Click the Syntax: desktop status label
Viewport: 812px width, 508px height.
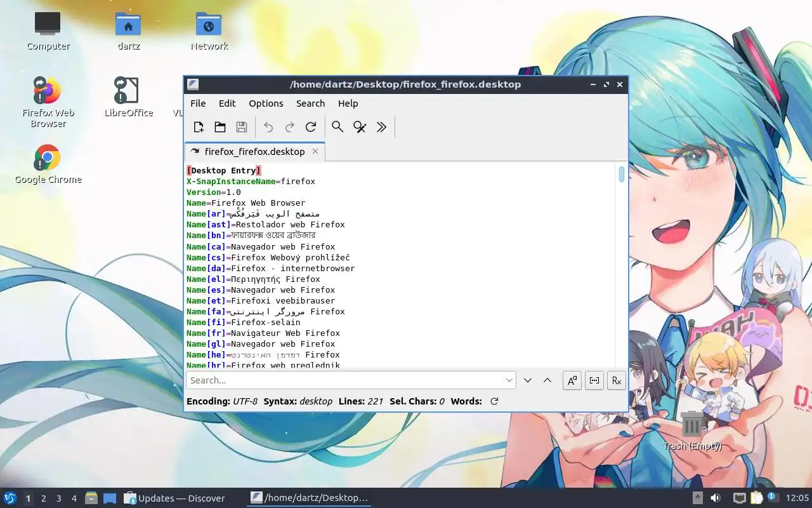point(298,401)
